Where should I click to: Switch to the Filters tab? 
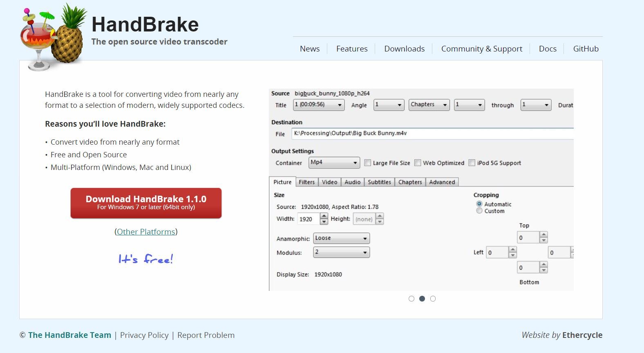[x=306, y=182]
